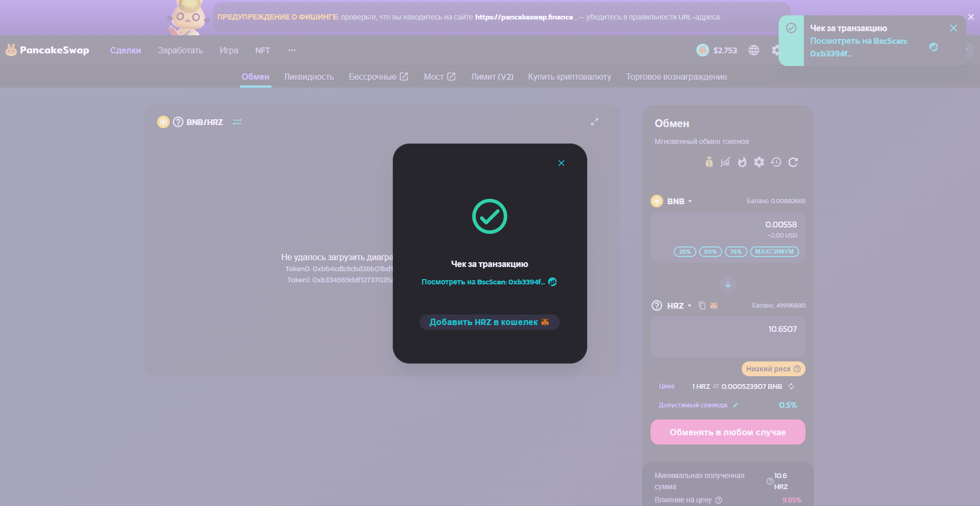Set input amount to 50%
This screenshot has height=506, width=980.
coord(710,252)
